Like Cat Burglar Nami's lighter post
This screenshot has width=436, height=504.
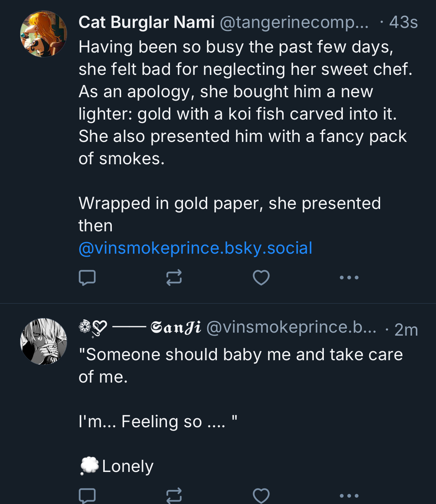click(x=261, y=278)
